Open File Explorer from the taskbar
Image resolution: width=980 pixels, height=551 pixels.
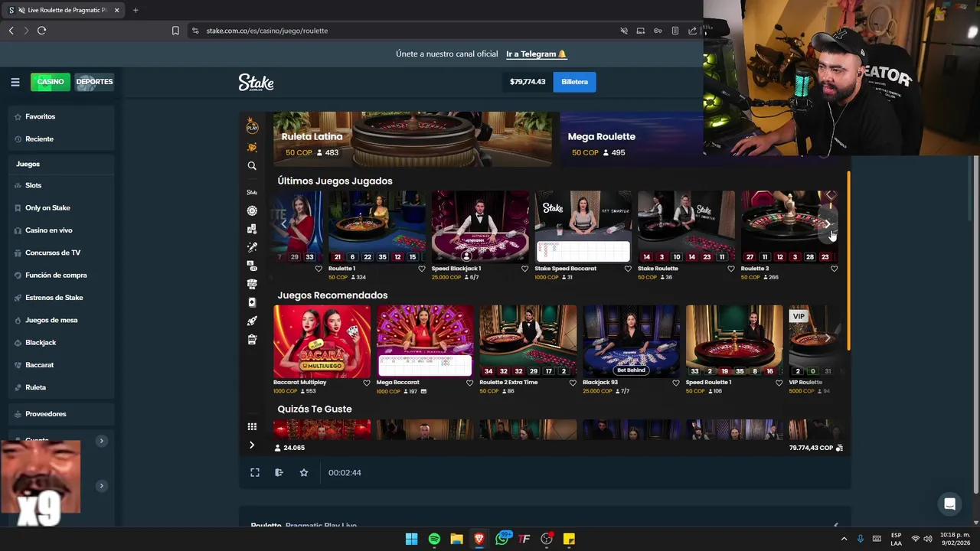pos(456,539)
